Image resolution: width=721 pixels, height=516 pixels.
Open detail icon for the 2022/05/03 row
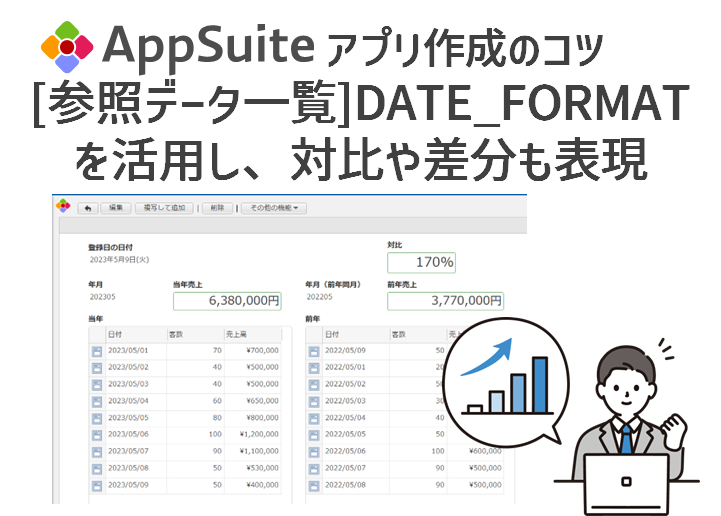[314, 402]
